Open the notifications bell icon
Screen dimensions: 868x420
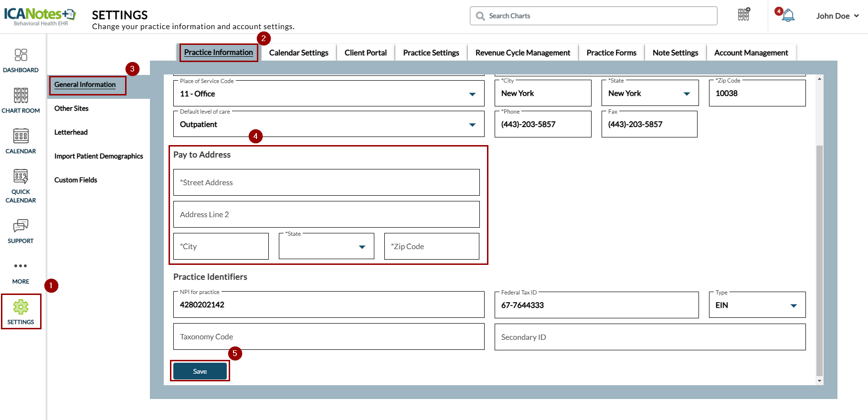click(x=788, y=16)
